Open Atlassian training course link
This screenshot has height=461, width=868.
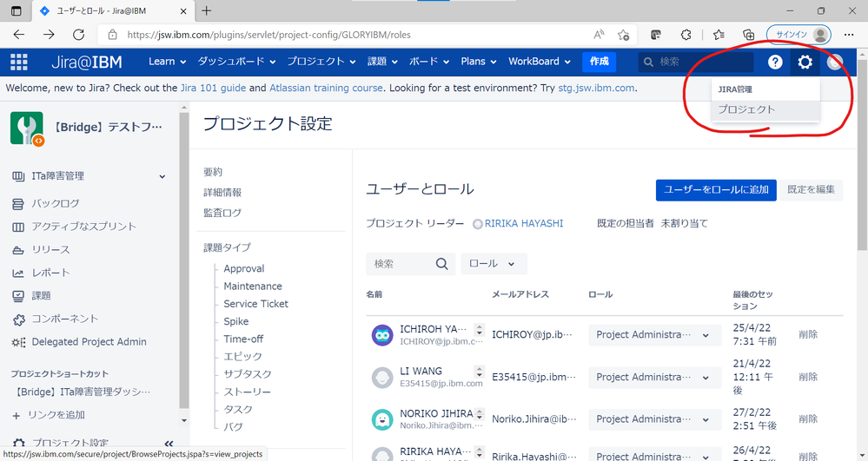[326, 88]
